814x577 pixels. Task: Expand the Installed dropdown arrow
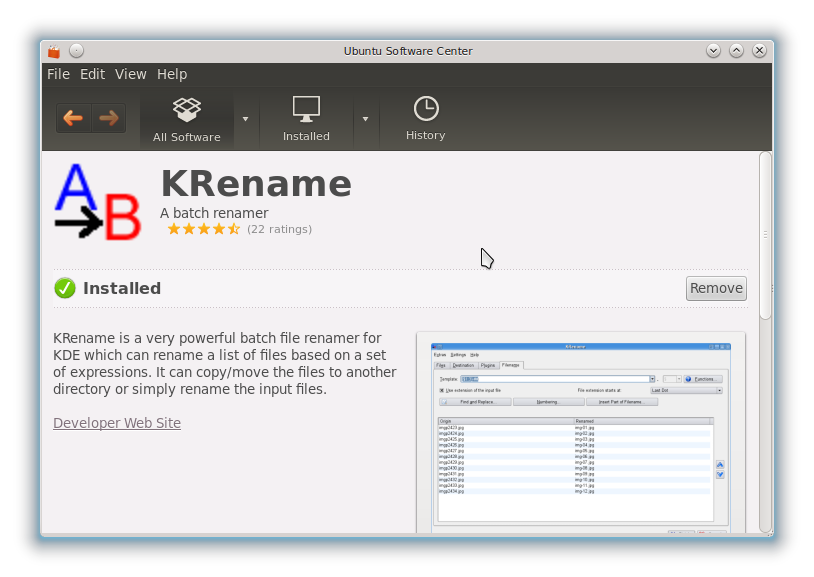coord(365,119)
